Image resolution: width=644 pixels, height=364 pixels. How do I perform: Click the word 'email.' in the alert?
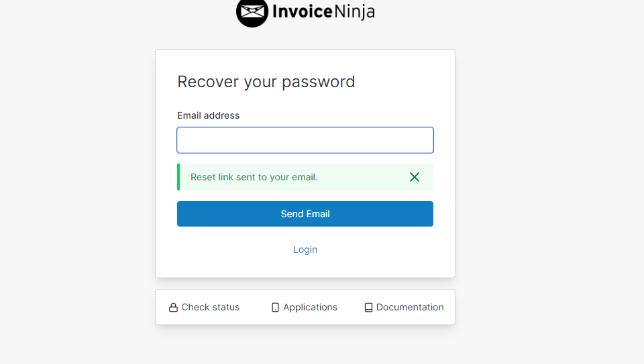[304, 177]
